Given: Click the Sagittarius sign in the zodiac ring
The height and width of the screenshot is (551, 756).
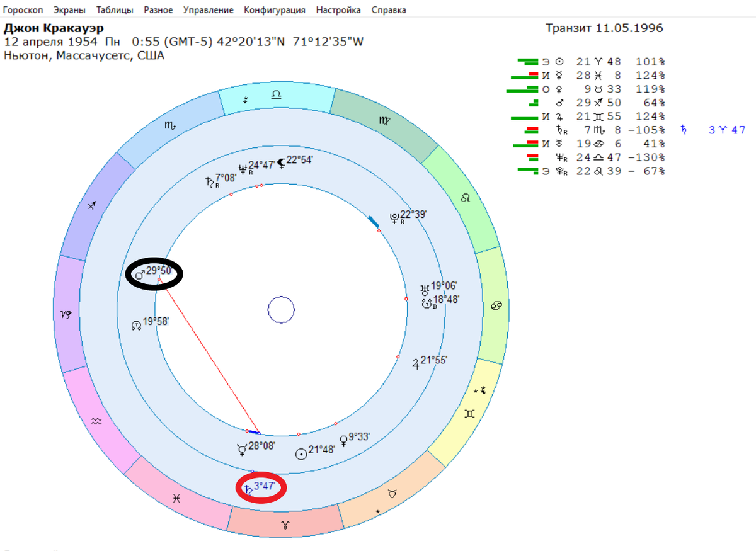Looking at the screenshot, I should [93, 205].
